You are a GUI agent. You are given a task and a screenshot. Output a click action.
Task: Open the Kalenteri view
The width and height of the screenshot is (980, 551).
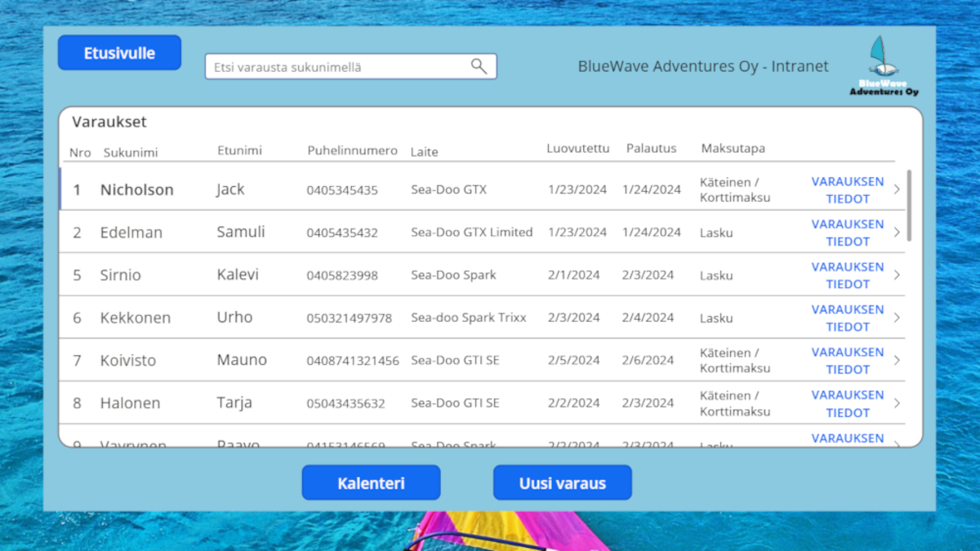(371, 482)
